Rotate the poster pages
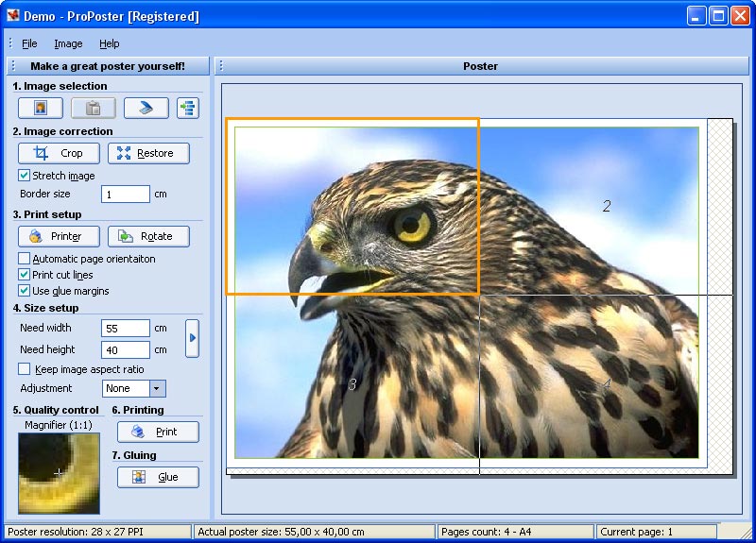The width and height of the screenshot is (756, 543). point(147,236)
